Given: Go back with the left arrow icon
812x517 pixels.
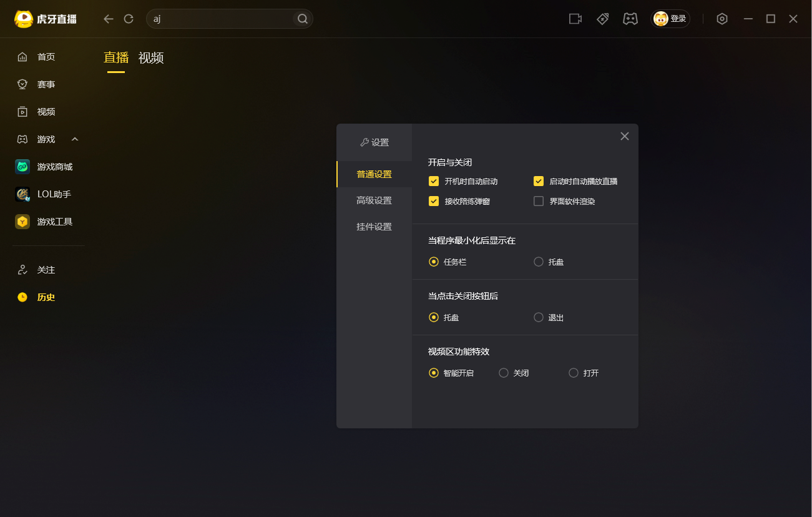Looking at the screenshot, I should (109, 19).
